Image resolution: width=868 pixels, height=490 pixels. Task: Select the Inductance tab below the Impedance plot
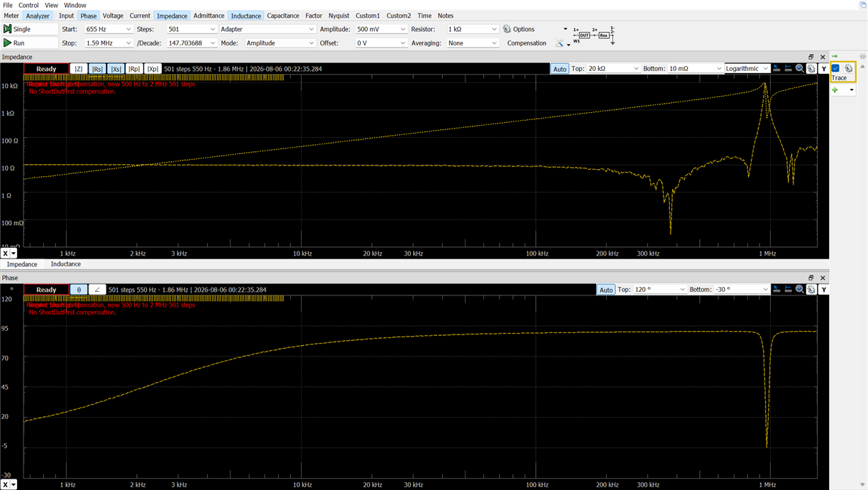click(x=65, y=264)
